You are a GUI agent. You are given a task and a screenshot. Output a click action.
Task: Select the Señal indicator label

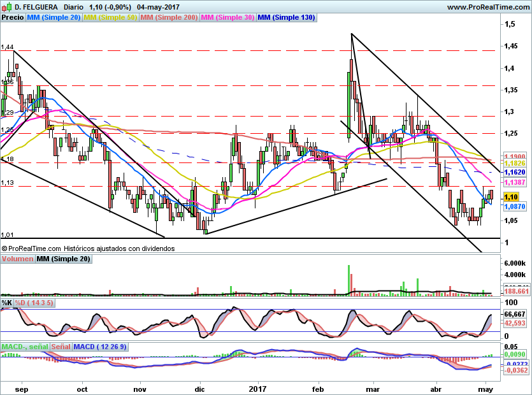[x=61, y=347]
